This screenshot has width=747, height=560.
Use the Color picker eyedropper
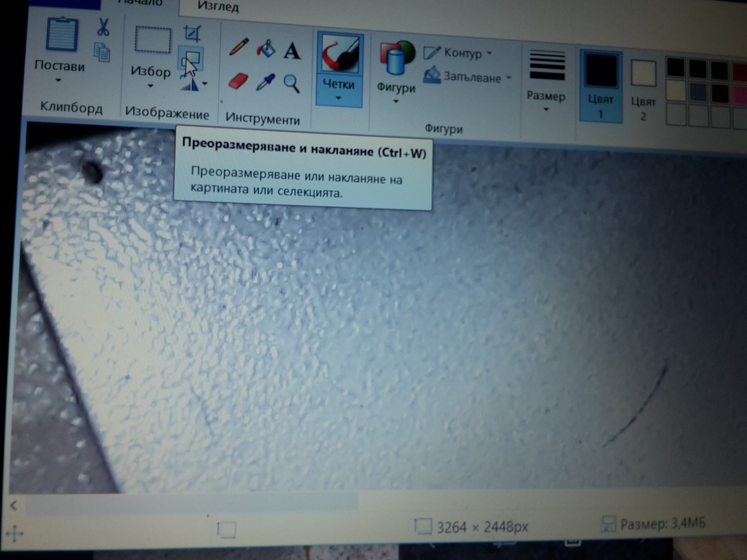coord(265,82)
